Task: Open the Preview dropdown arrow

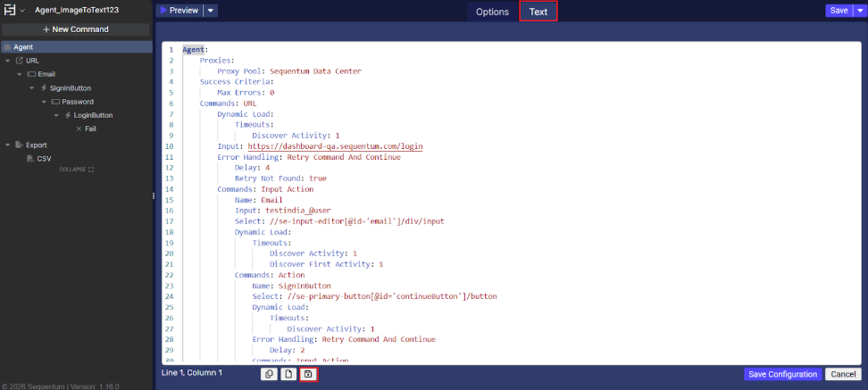Action: (210, 11)
